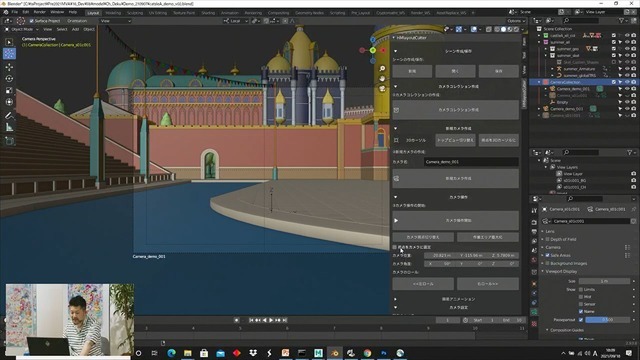The height and width of the screenshot is (360, 640).
Task: Collapse the new camera creation section
Action: pyautogui.click(x=396, y=129)
